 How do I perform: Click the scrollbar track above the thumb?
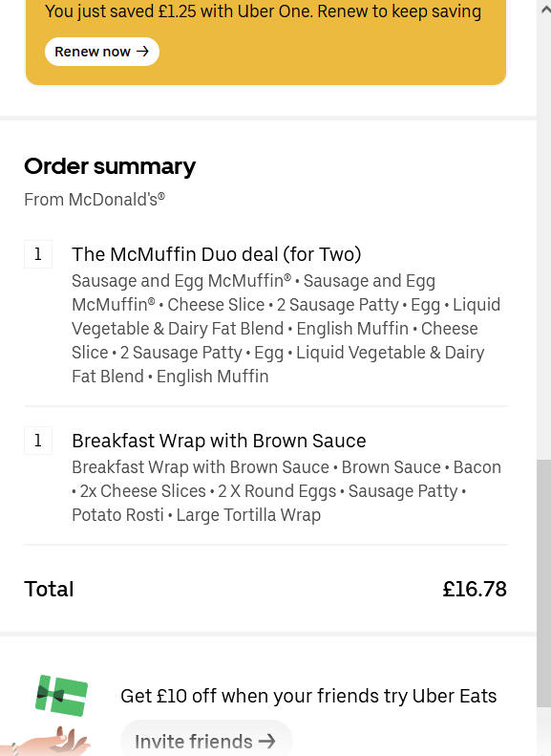pos(543,241)
